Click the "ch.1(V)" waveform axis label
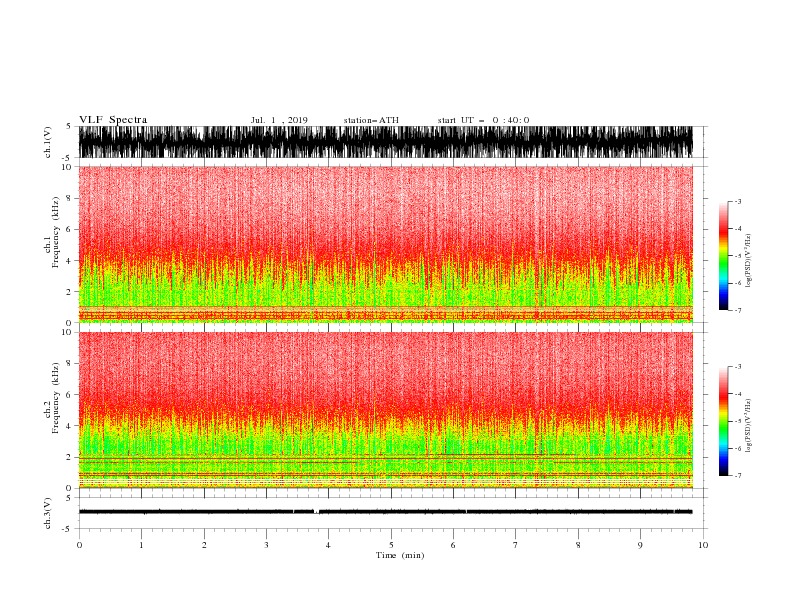The width and height of the screenshot is (792, 612). [x=48, y=142]
